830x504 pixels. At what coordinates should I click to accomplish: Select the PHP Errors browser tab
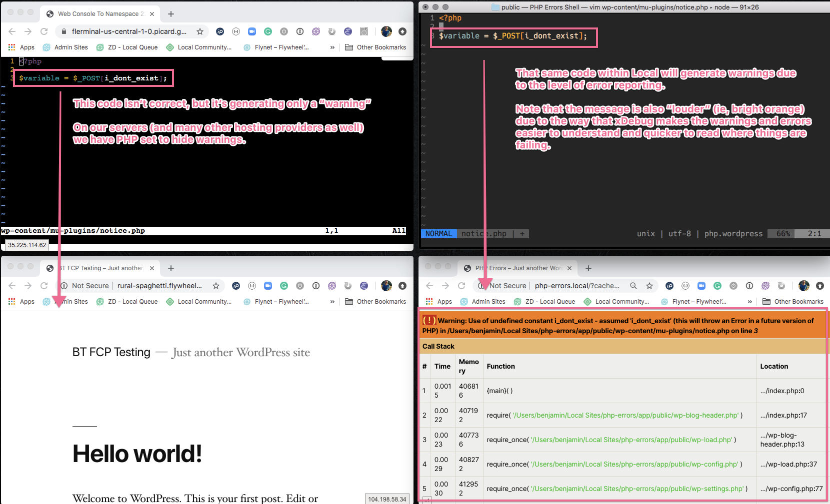click(518, 268)
